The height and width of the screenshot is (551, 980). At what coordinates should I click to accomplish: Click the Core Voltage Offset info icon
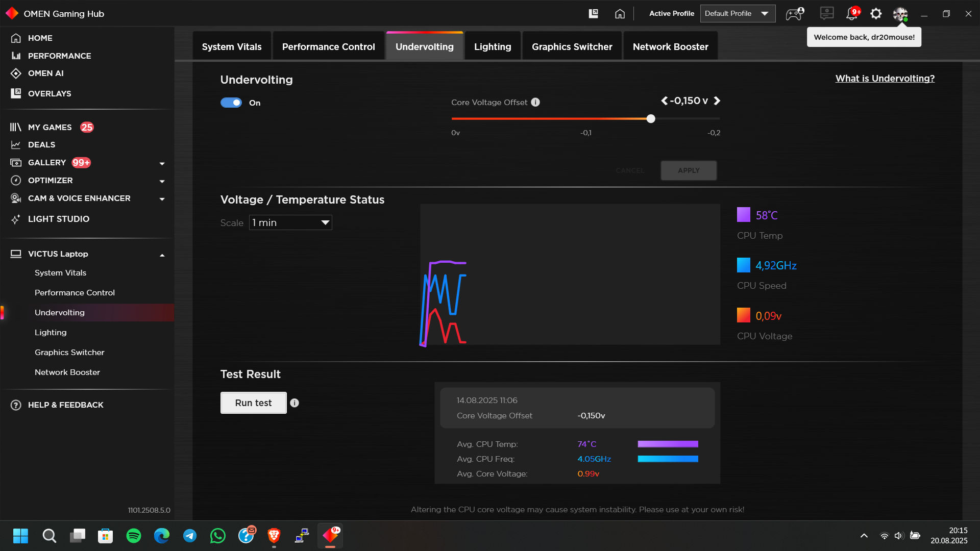tap(535, 102)
